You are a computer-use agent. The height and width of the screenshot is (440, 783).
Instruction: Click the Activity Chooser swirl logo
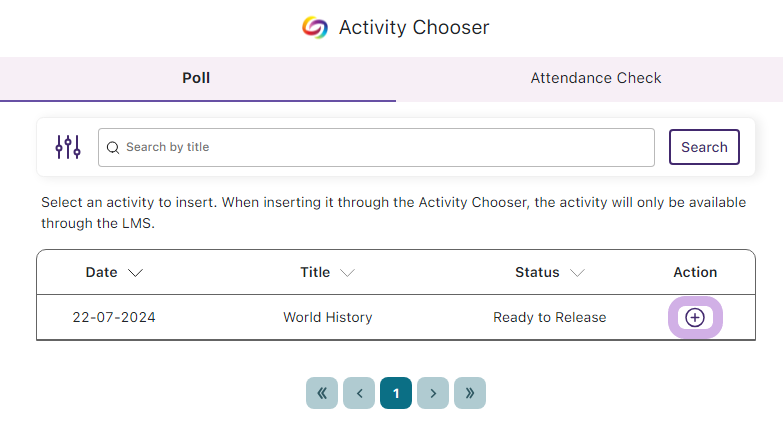315,27
